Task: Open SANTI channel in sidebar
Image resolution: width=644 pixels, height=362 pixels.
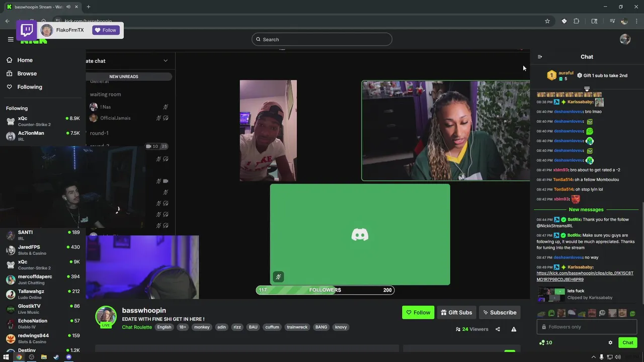Action: click(43, 235)
